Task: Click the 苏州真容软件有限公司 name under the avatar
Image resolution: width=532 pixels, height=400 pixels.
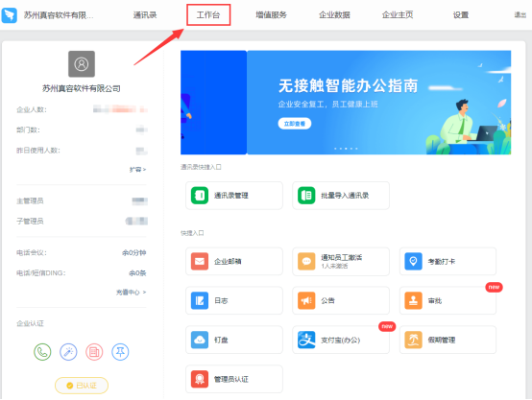Action: (82, 88)
